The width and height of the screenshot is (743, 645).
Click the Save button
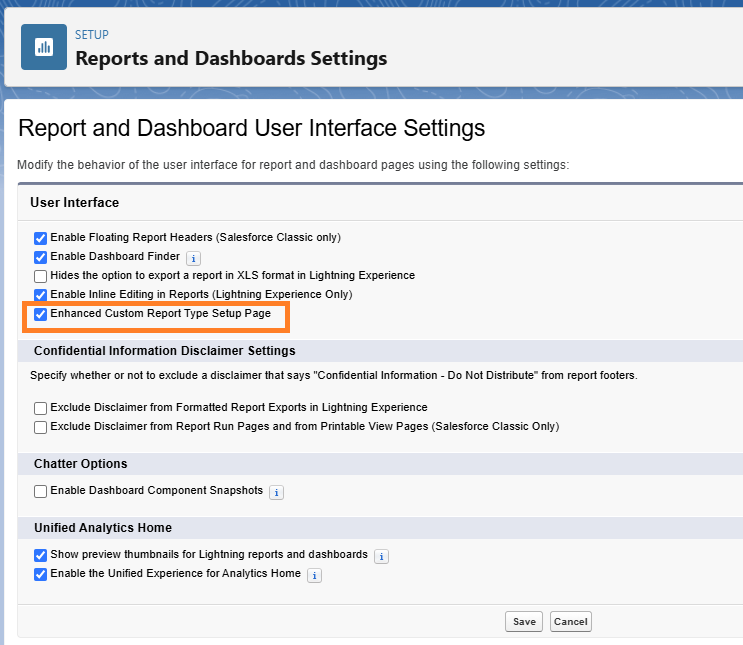pyautogui.click(x=524, y=621)
